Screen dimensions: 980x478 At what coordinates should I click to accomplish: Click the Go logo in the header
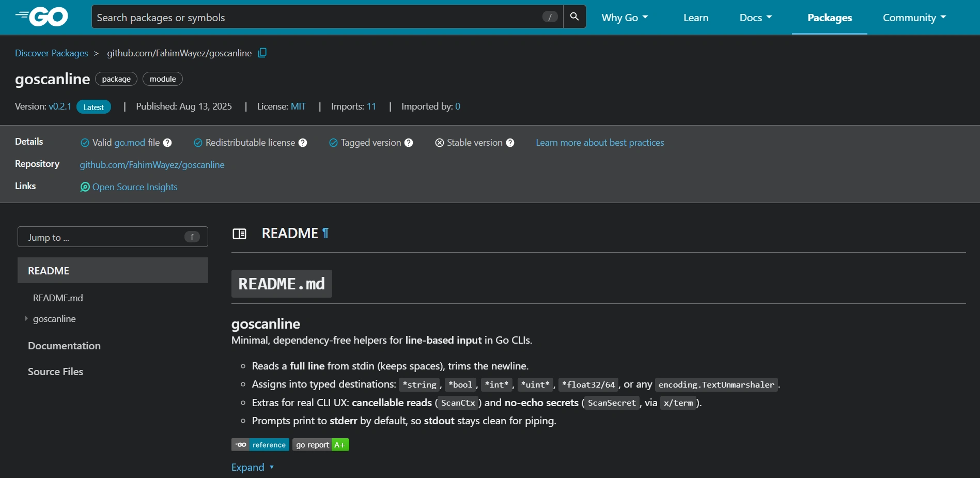42,17
